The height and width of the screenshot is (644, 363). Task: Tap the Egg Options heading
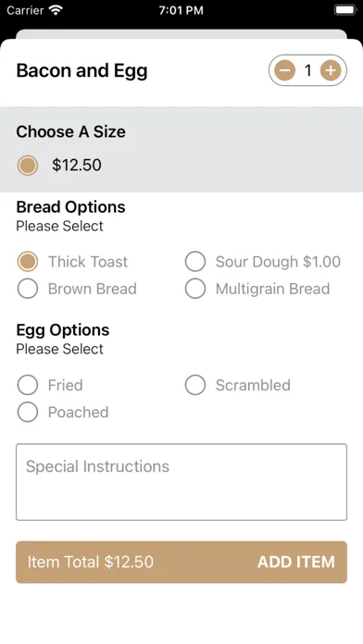[63, 330]
